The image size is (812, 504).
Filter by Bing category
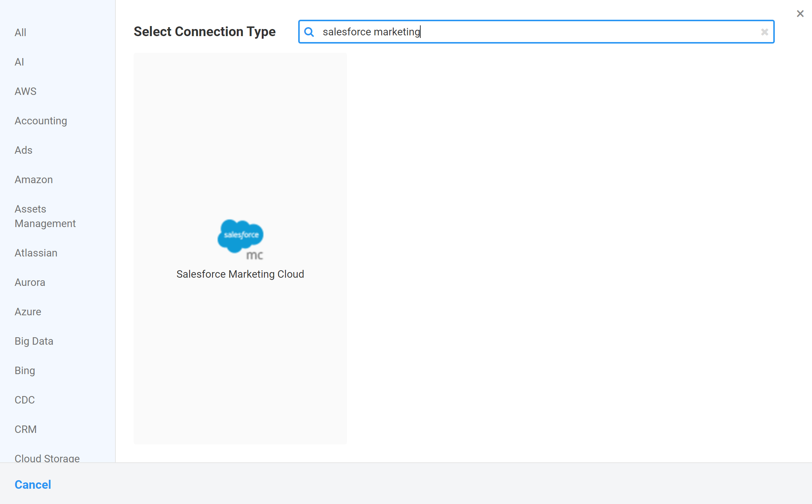[x=25, y=370]
